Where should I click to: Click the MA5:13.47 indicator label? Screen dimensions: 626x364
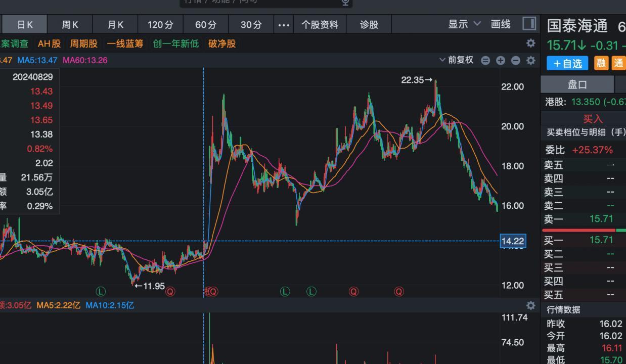coord(37,60)
